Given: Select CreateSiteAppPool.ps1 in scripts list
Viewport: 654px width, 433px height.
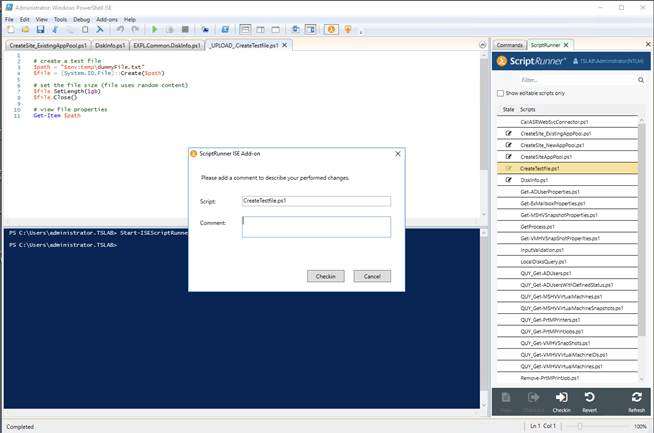Looking at the screenshot, I should click(567, 157).
